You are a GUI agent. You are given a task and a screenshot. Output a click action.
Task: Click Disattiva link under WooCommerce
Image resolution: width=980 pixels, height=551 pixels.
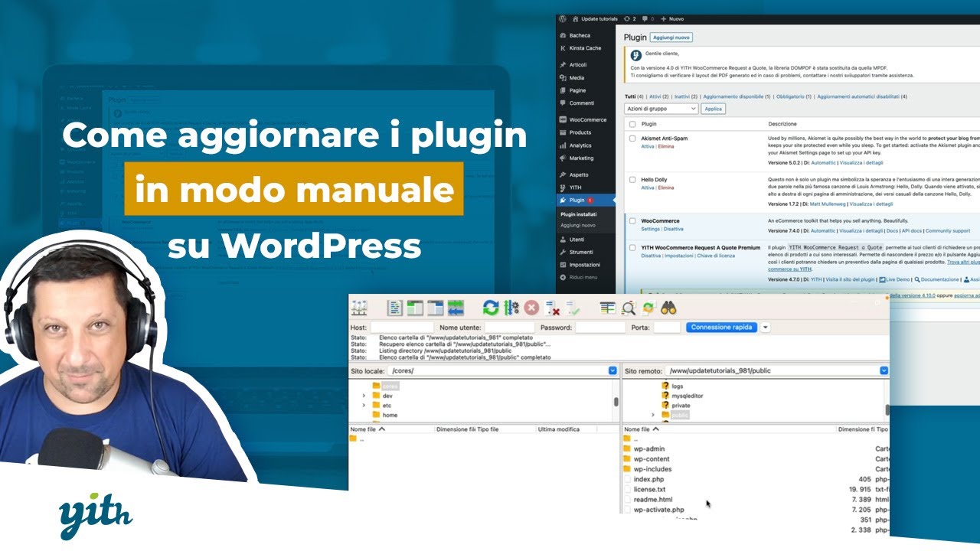pyautogui.click(x=673, y=229)
